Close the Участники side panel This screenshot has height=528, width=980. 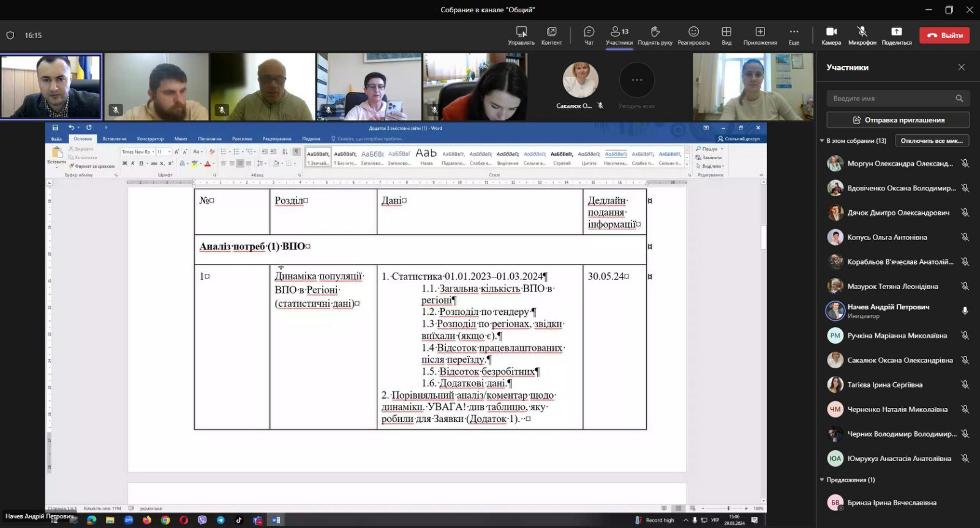click(x=962, y=67)
